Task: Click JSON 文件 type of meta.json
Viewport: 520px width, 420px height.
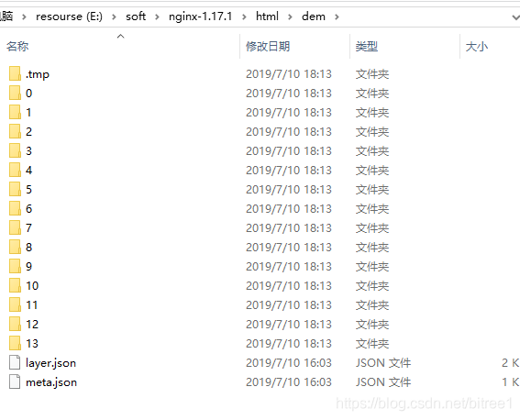Action: (383, 381)
